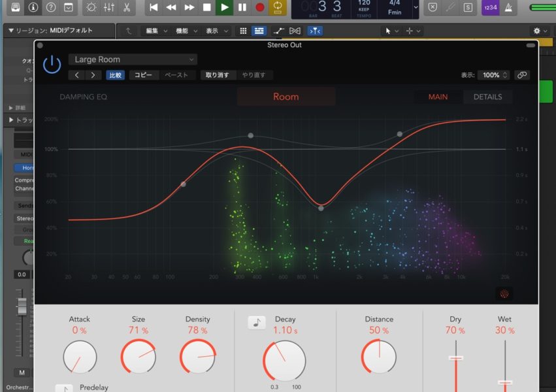Image resolution: width=556 pixels, height=392 pixels.
Task: Open Smart Controls dial icon
Action: (91, 7)
